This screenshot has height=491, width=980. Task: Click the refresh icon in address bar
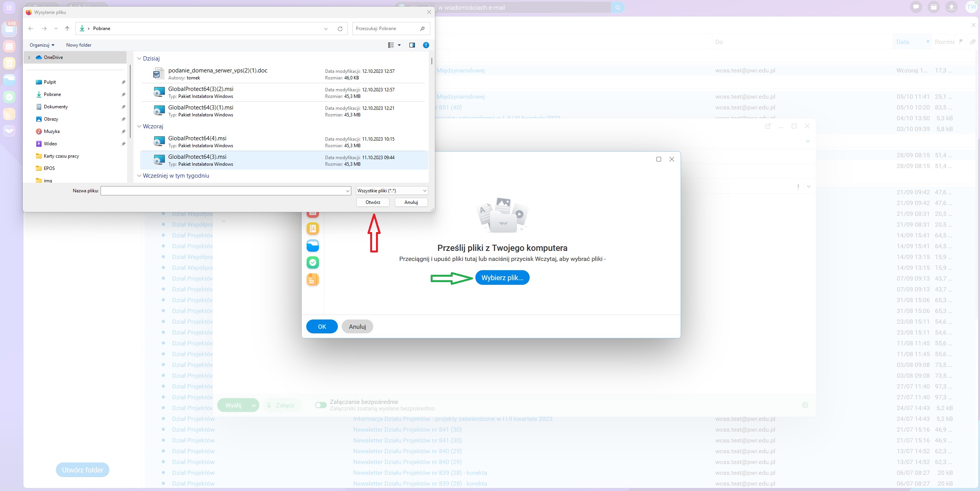click(x=340, y=29)
